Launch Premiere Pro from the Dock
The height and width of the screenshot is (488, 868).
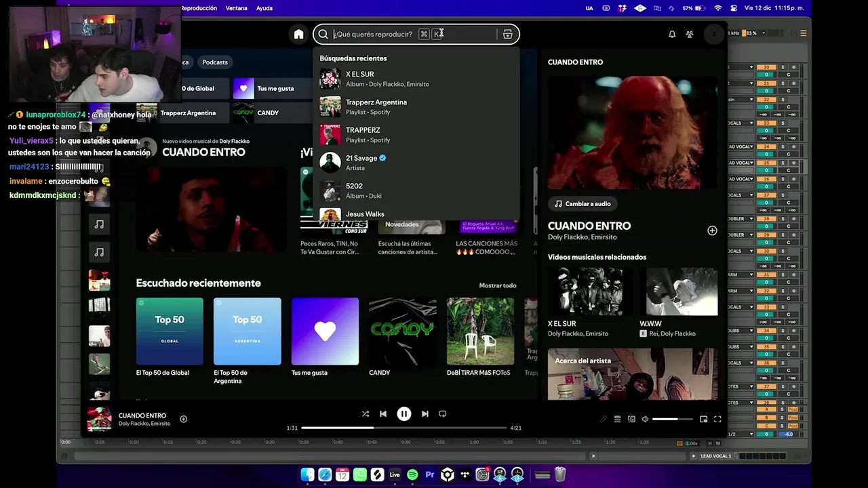click(x=430, y=474)
